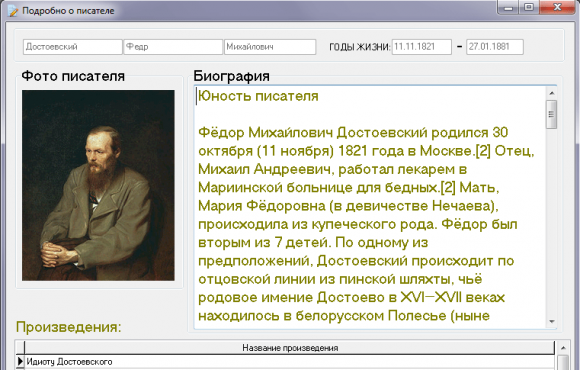
Task: Click the table corner select-all cell
Action: 20,348
